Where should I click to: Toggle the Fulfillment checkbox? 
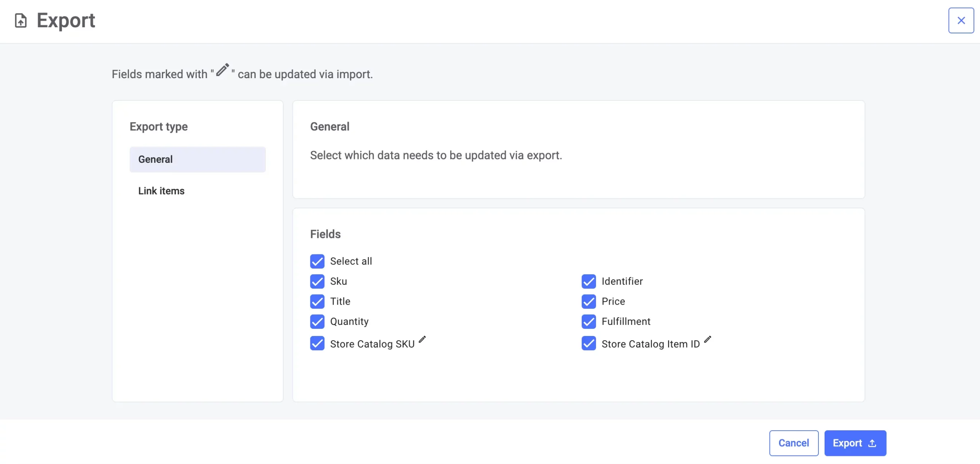tap(589, 321)
